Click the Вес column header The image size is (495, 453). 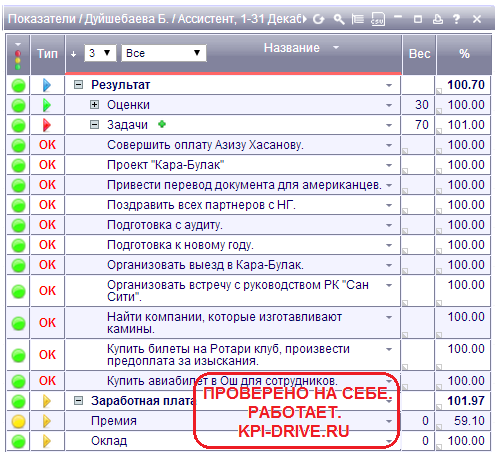click(419, 54)
